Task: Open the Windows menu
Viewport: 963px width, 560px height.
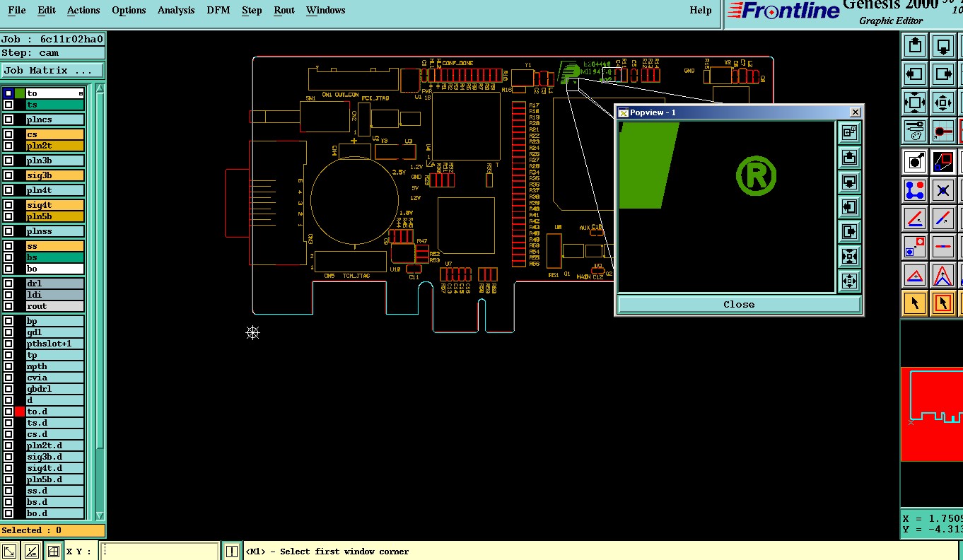Action: pyautogui.click(x=326, y=10)
